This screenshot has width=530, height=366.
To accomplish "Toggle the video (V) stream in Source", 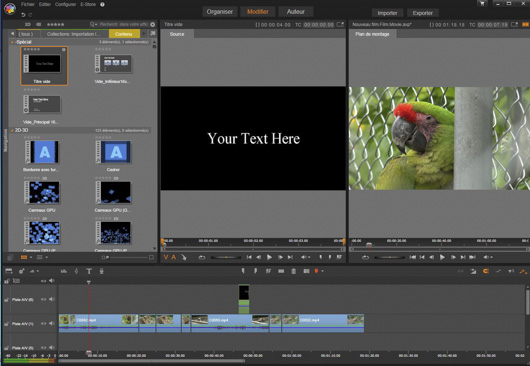I will tap(166, 257).
